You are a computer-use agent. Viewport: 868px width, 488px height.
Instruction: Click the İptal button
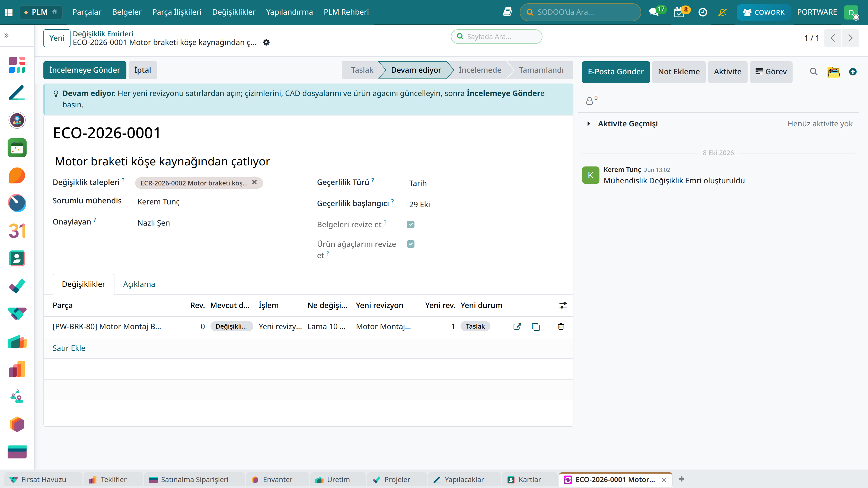142,70
